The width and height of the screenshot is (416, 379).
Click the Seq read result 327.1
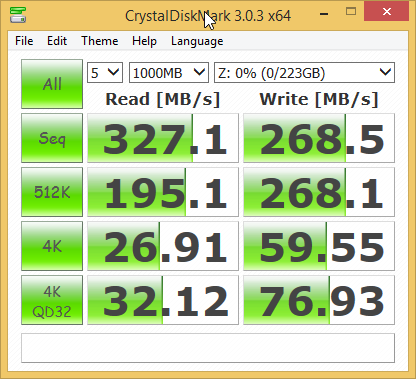click(x=163, y=138)
